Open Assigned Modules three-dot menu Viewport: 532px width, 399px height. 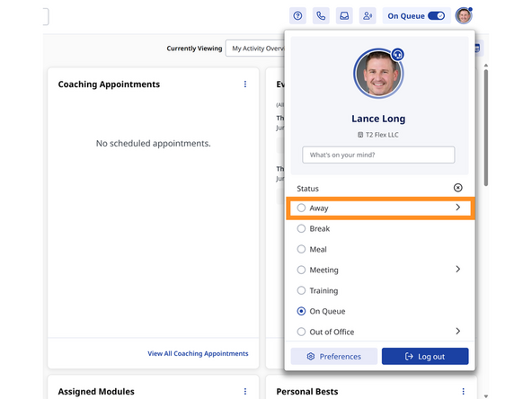coord(245,391)
